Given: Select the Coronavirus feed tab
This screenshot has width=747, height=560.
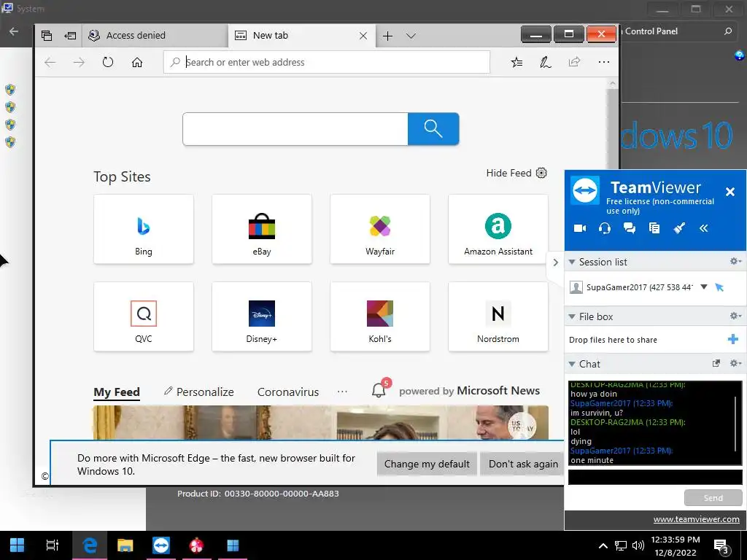Looking at the screenshot, I should pyautogui.click(x=288, y=392).
